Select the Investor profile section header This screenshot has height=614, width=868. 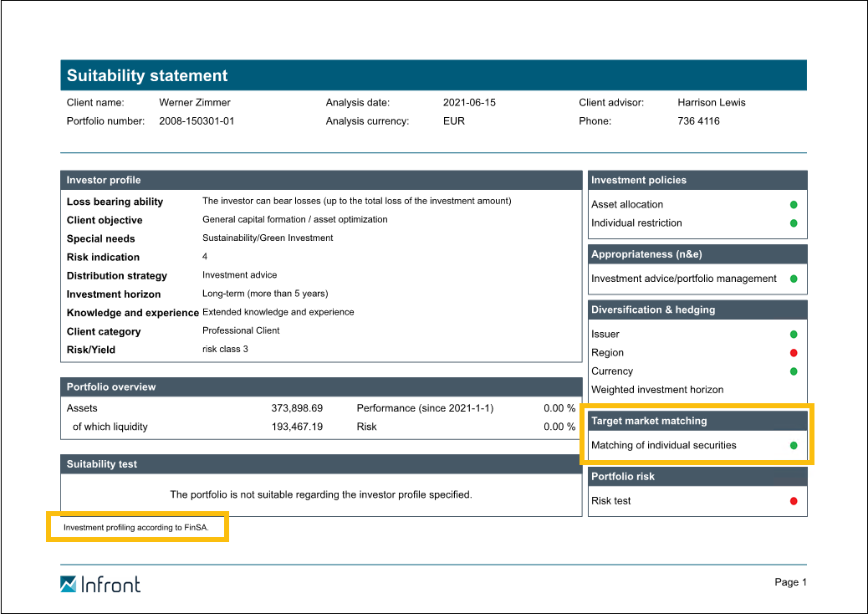321,180
